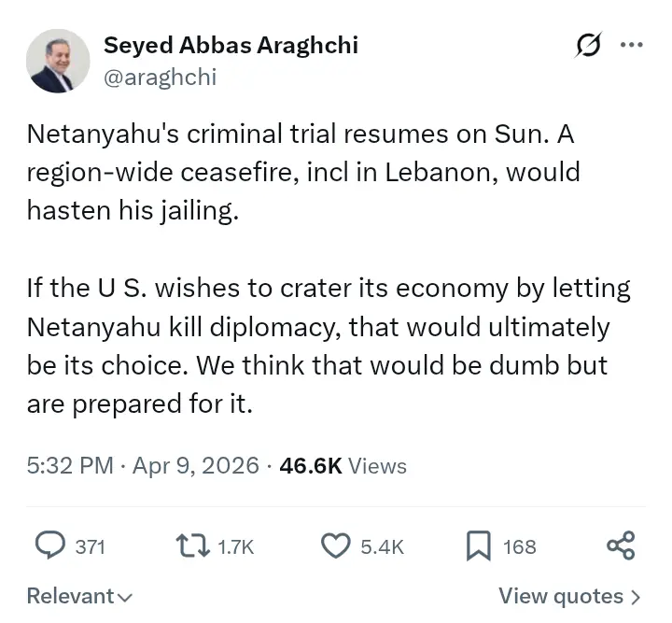View the 46.6K Views analytics
The width and height of the screenshot is (672, 623).
343,465
